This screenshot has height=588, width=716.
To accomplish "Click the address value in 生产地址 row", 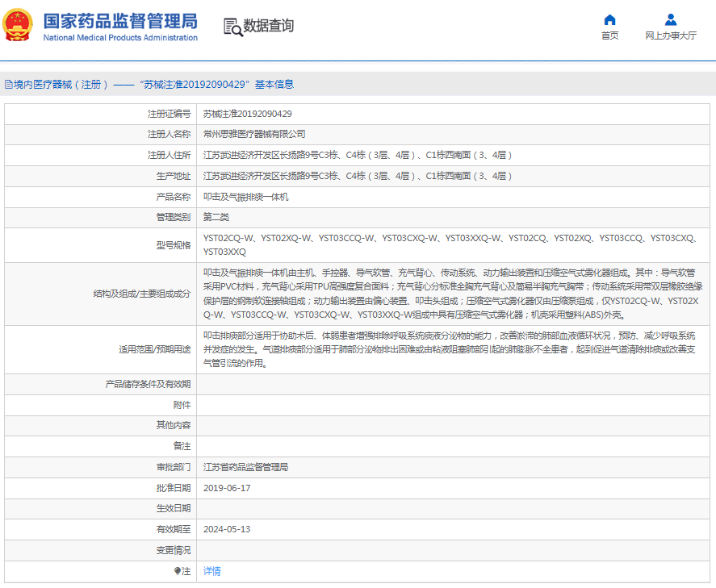I will [x=358, y=176].
